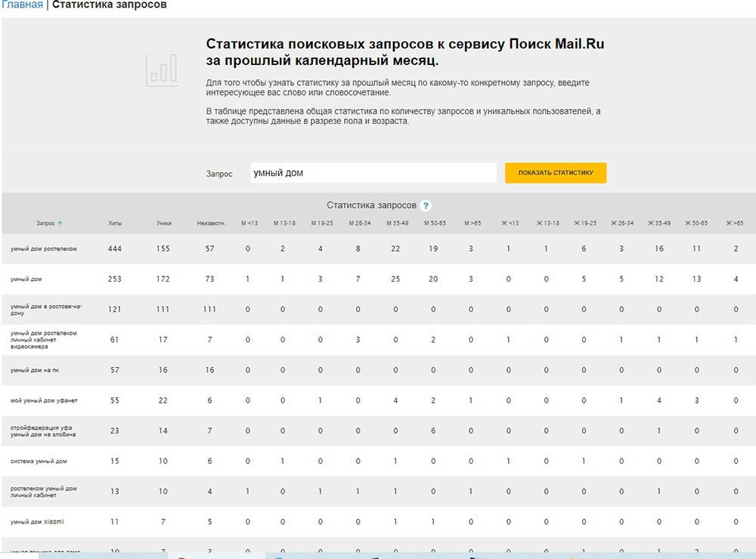
Task: Click the Хиты value 11 in the xiaomi row
Action: [x=115, y=522]
